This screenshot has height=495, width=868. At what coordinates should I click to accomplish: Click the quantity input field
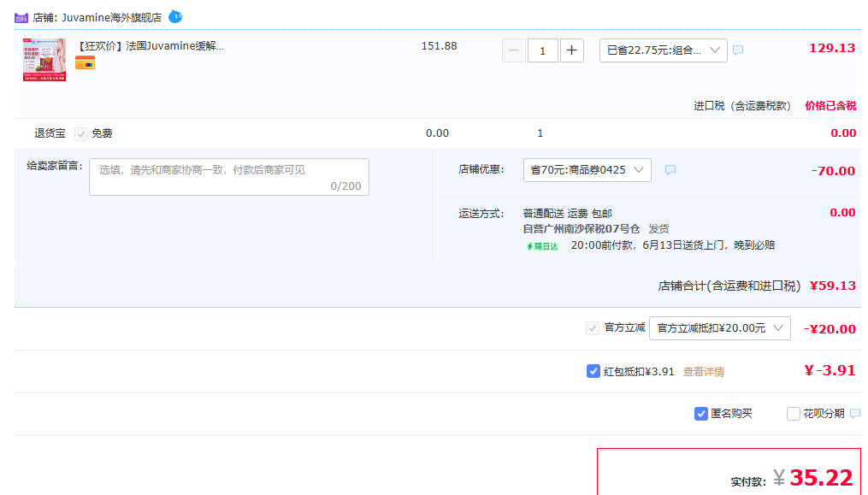click(542, 51)
